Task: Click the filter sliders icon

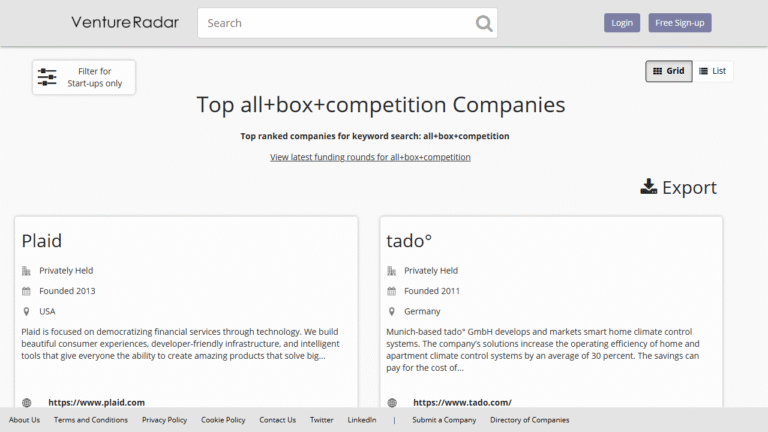Action: coord(47,77)
